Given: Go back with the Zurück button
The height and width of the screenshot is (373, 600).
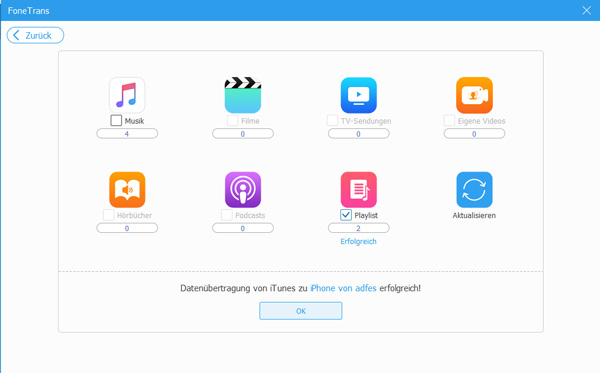Looking at the screenshot, I should pyautogui.click(x=35, y=35).
